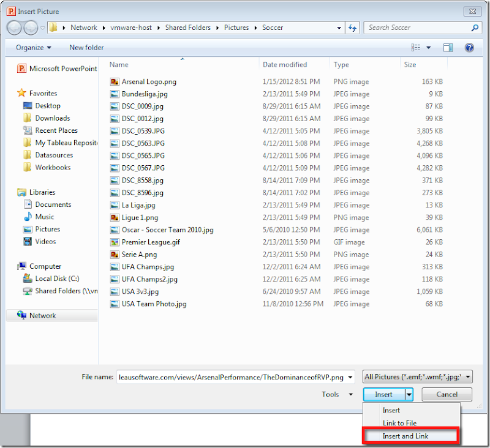Image resolution: width=490 pixels, height=448 pixels.
Task: Click the Shared Folders breadcrumb segment
Action: click(x=188, y=28)
